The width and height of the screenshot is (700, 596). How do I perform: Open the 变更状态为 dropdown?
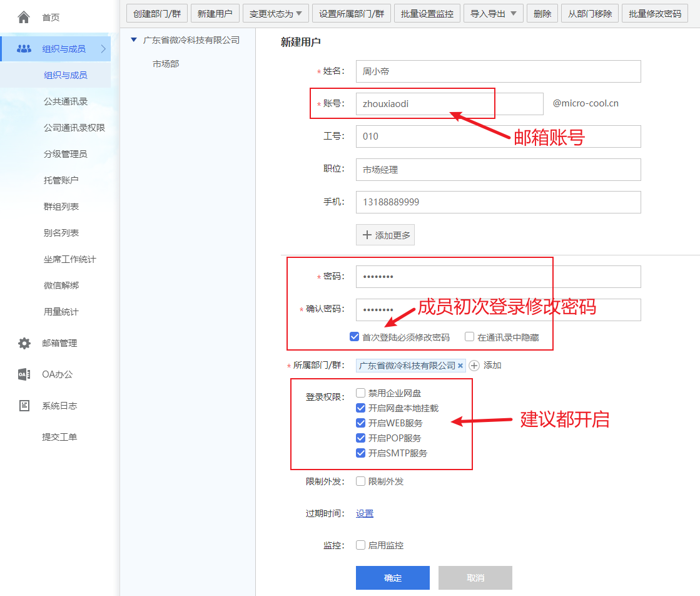275,13
